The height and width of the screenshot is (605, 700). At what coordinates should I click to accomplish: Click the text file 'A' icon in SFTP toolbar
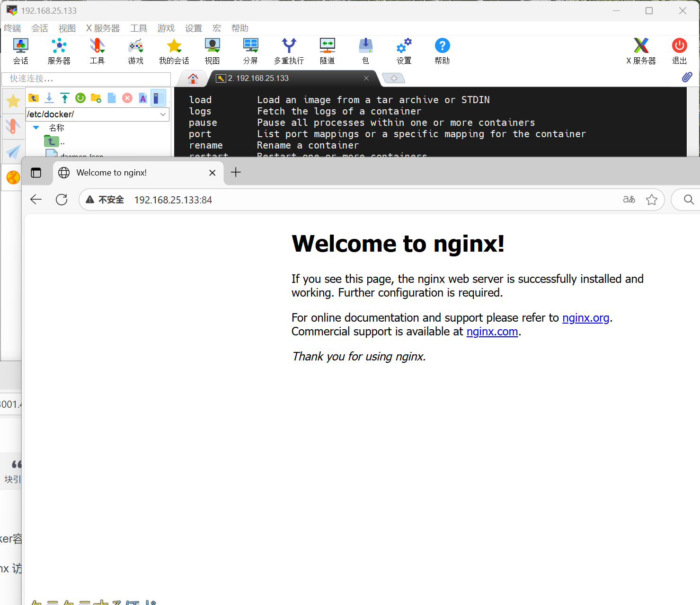143,98
